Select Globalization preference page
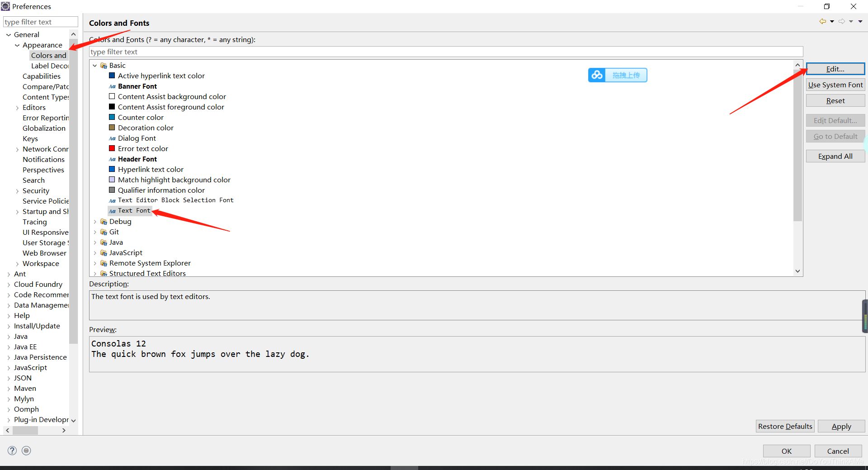The height and width of the screenshot is (470, 868). 44,128
